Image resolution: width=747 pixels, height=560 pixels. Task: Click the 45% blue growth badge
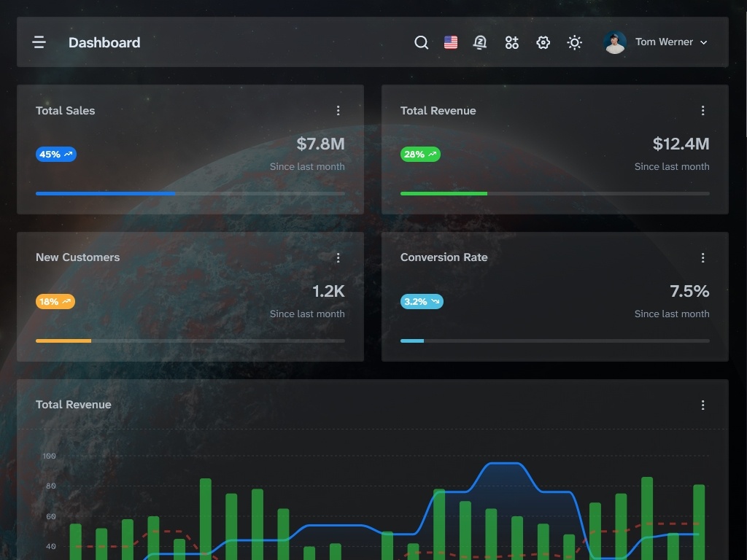[56, 155]
